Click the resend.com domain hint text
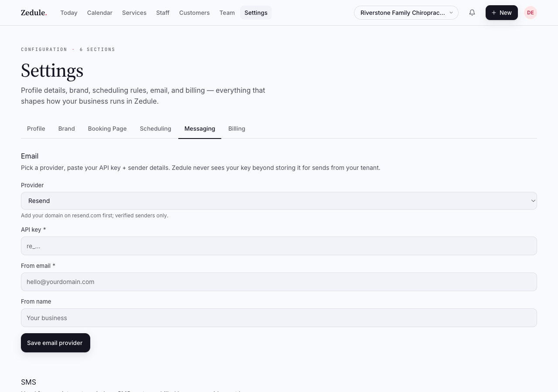The image size is (558, 392). click(95, 216)
